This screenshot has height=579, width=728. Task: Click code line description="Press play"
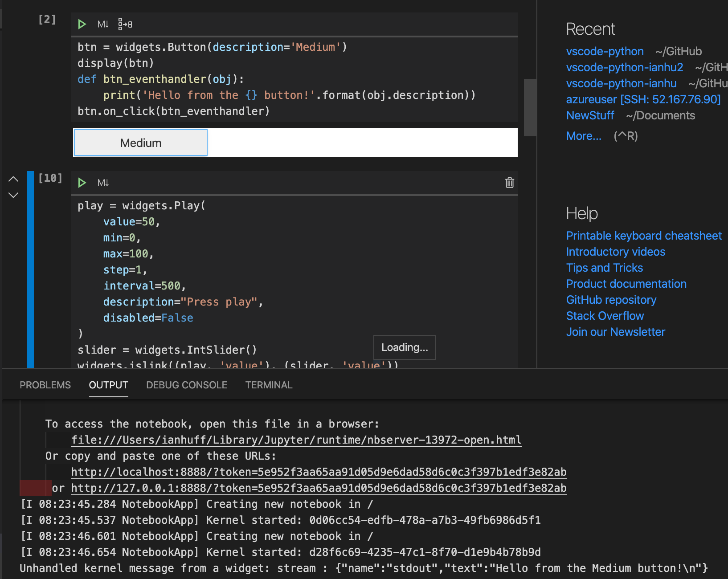(183, 302)
